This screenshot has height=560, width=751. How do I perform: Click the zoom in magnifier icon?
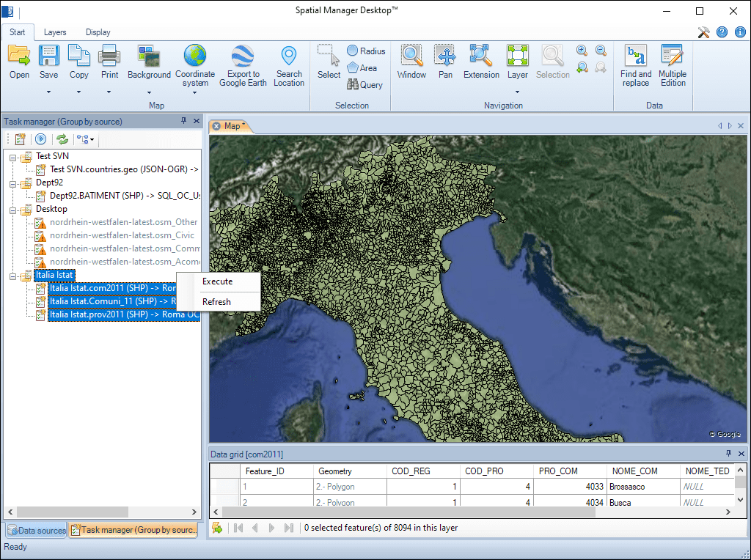coord(582,51)
